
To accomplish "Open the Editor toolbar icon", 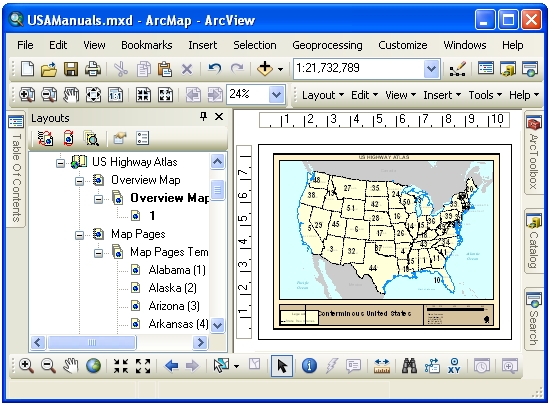I will [x=458, y=69].
